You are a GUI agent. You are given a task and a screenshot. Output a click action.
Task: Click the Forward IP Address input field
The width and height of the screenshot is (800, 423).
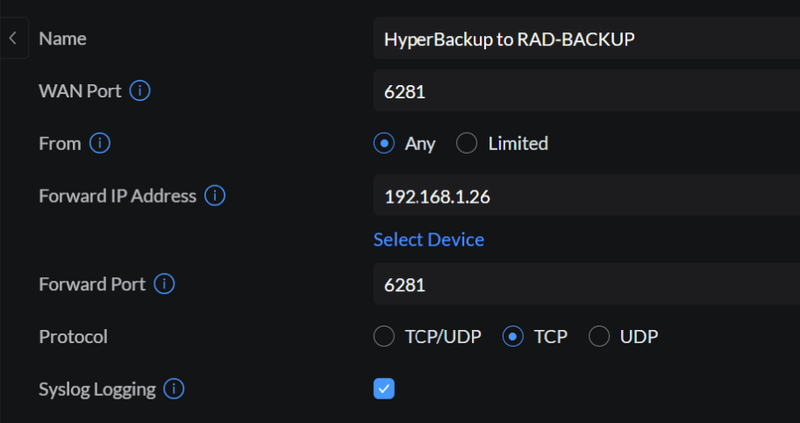click(585, 196)
